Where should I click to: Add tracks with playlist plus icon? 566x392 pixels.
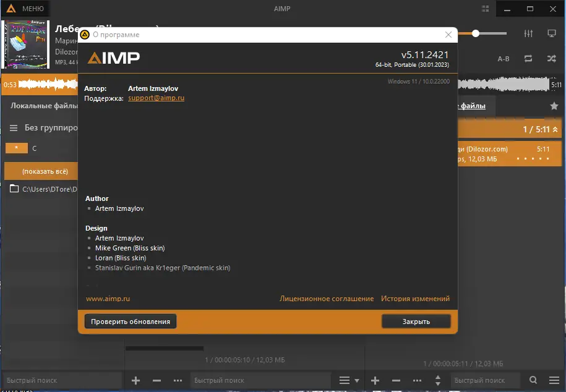(375, 380)
